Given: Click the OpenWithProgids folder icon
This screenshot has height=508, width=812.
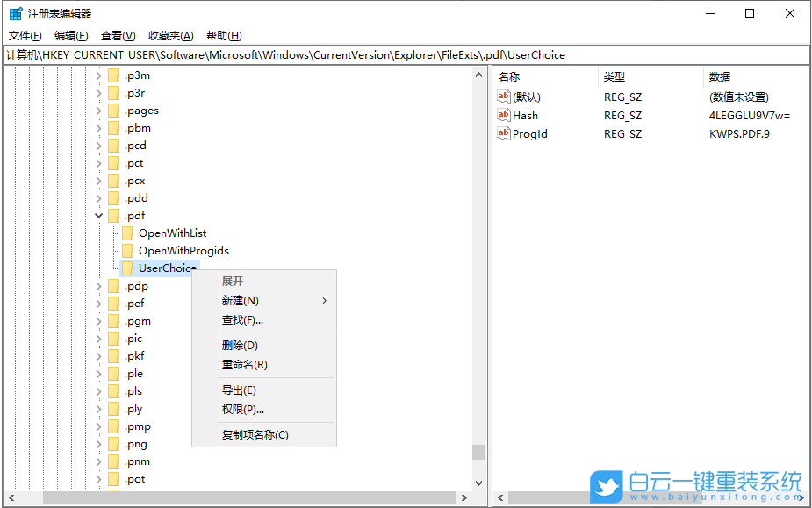Looking at the screenshot, I should [x=128, y=250].
